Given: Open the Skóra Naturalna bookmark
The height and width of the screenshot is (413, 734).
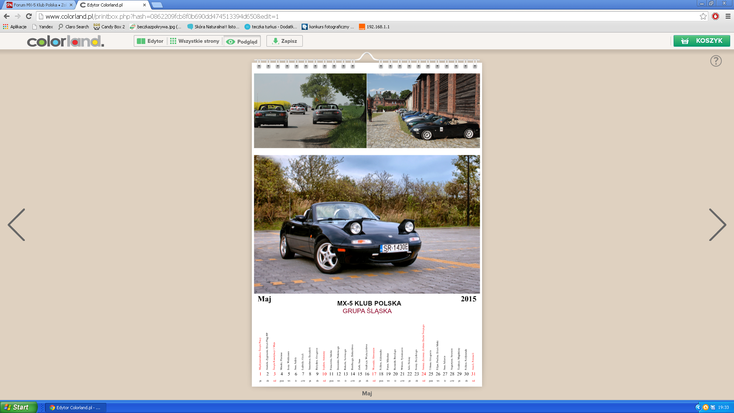Looking at the screenshot, I should (213, 27).
